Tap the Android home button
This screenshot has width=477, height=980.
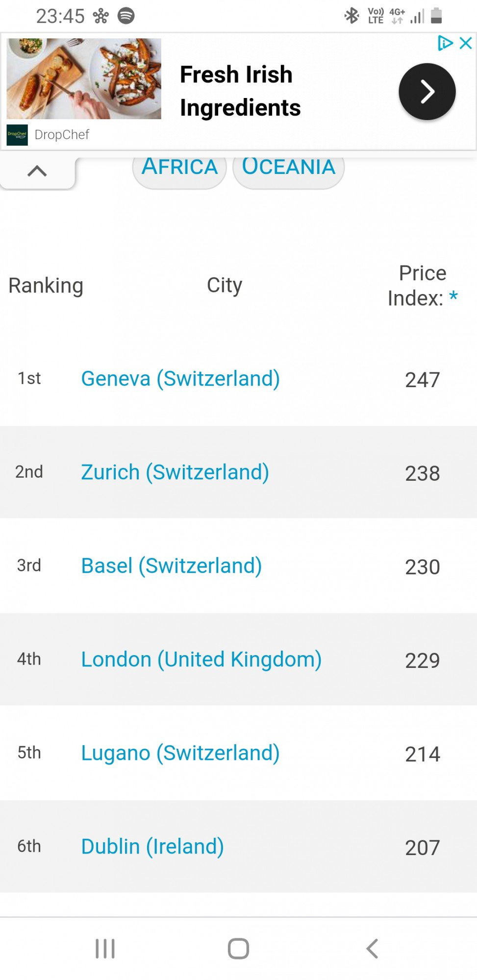coord(238,949)
